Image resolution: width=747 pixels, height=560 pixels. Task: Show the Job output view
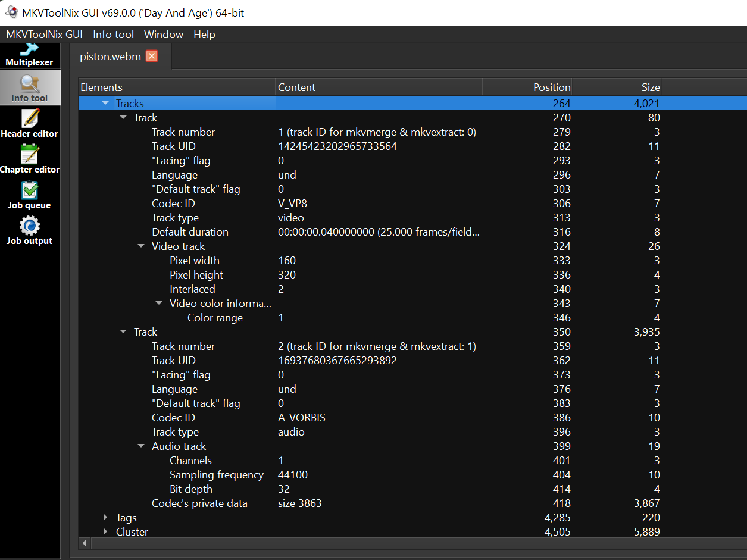tap(30, 230)
